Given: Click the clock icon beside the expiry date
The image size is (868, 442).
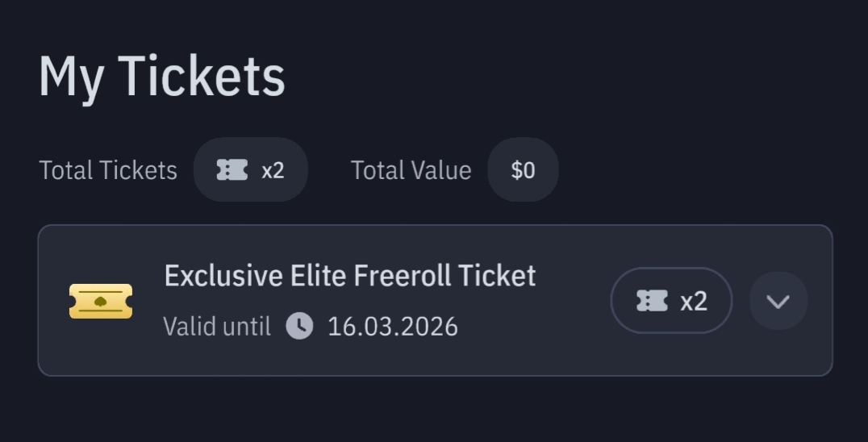Looking at the screenshot, I should pyautogui.click(x=299, y=326).
